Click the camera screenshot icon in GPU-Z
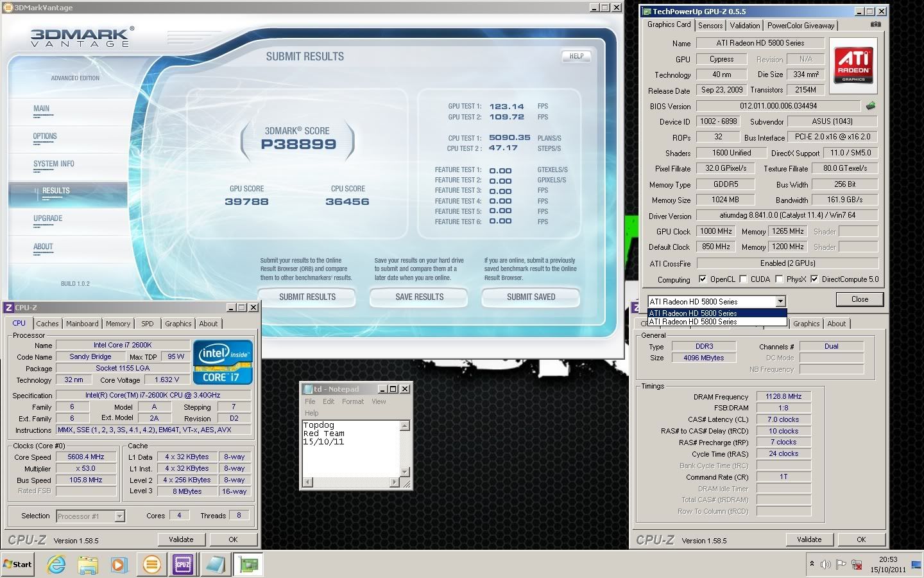The width and height of the screenshot is (924, 578). pyautogui.click(x=876, y=24)
